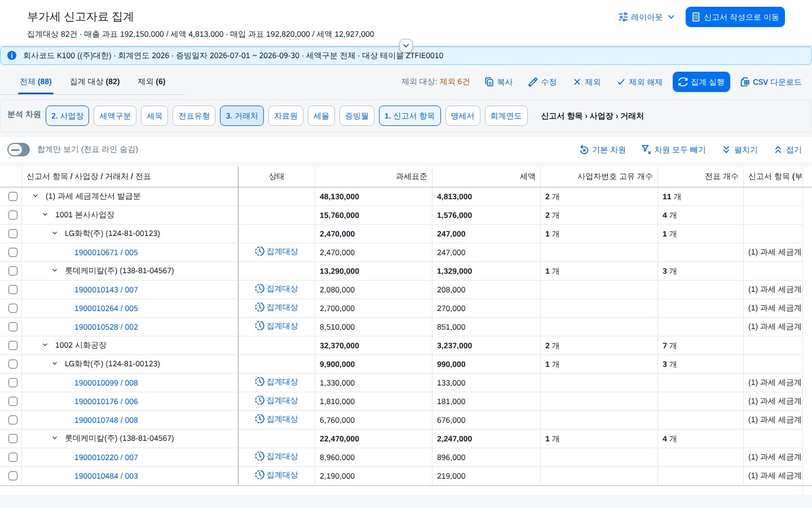Click the 과세표준 column header
The height and width of the screenshot is (508, 812).
[373, 177]
